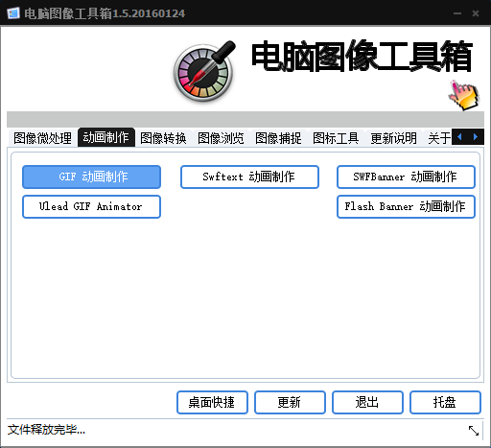Click the 文件释放完毕 status text
Image resolution: width=491 pixels, height=448 pixels.
point(46,430)
